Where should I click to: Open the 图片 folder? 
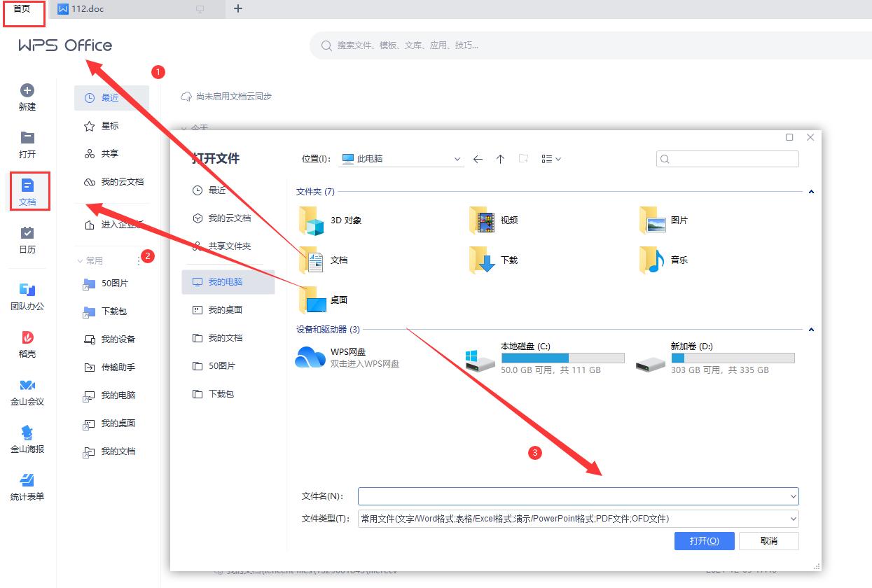[x=664, y=220]
